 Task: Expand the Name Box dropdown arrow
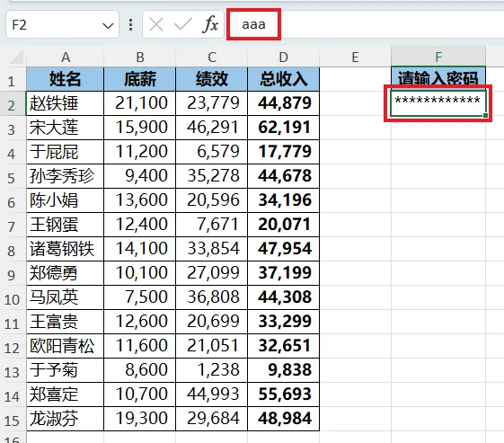(108, 25)
